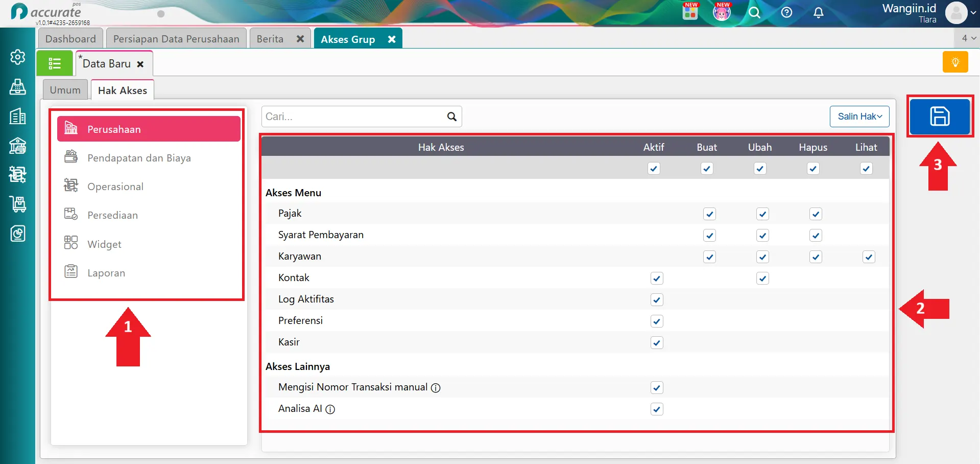Image resolution: width=980 pixels, height=464 pixels.
Task: Open the Settings gear in left sidebar
Action: click(18, 57)
